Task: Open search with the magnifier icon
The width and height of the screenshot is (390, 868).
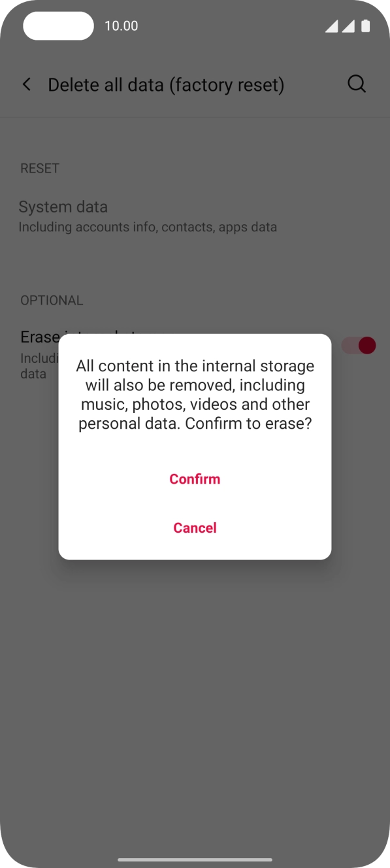Action: tap(357, 84)
